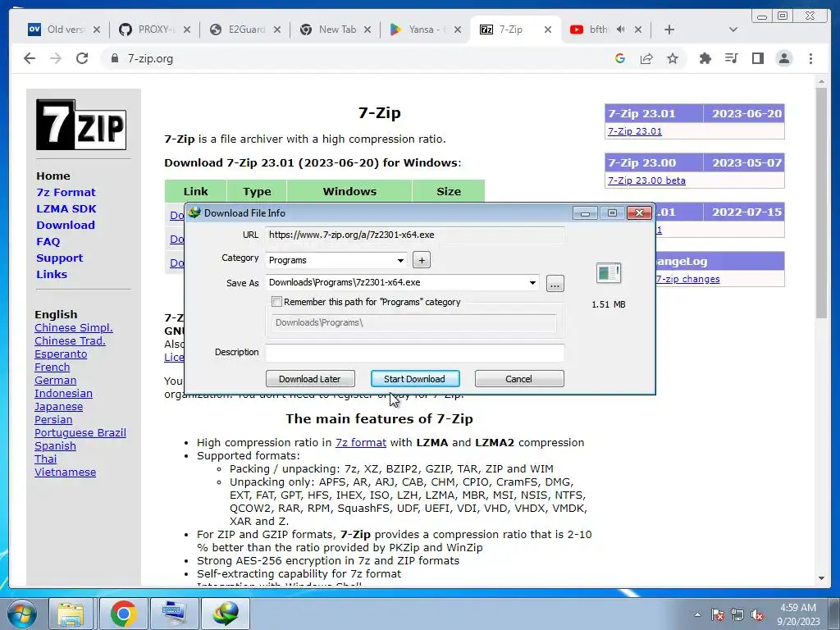The width and height of the screenshot is (840, 630).
Task: Open Internet Download Manager taskbar icon
Action: (x=226, y=614)
